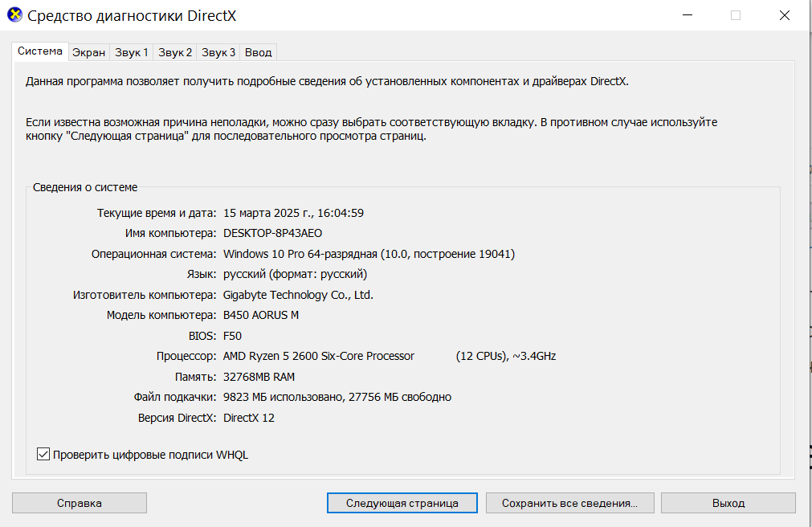Open the Звук 1 tab
Viewport: 812px width, 527px height.
click(x=132, y=52)
